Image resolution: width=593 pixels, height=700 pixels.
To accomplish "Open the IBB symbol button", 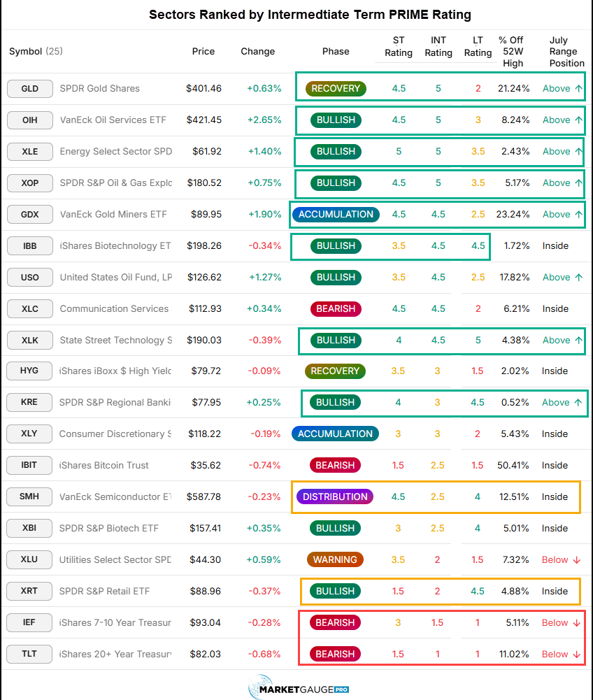I will (x=30, y=246).
